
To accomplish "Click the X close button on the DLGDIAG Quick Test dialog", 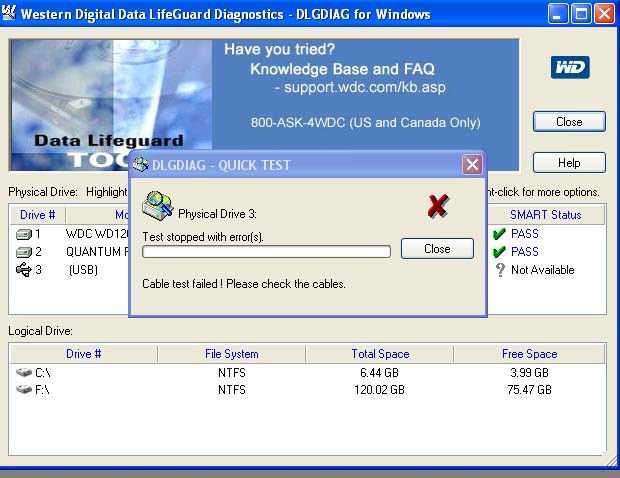I will tap(472, 164).
